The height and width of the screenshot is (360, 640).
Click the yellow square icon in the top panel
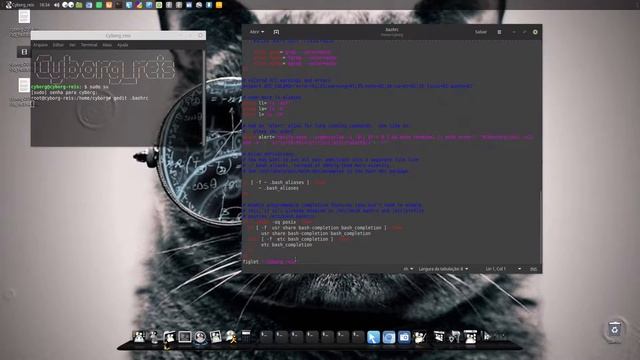219,5
